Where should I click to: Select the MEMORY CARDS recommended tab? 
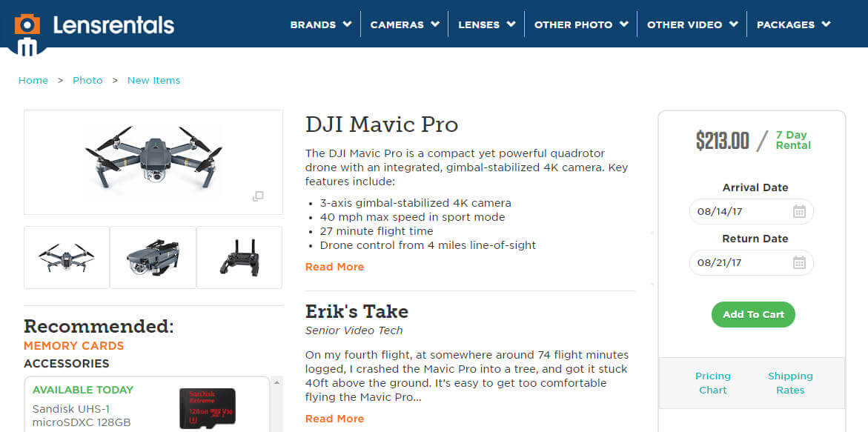(73, 346)
